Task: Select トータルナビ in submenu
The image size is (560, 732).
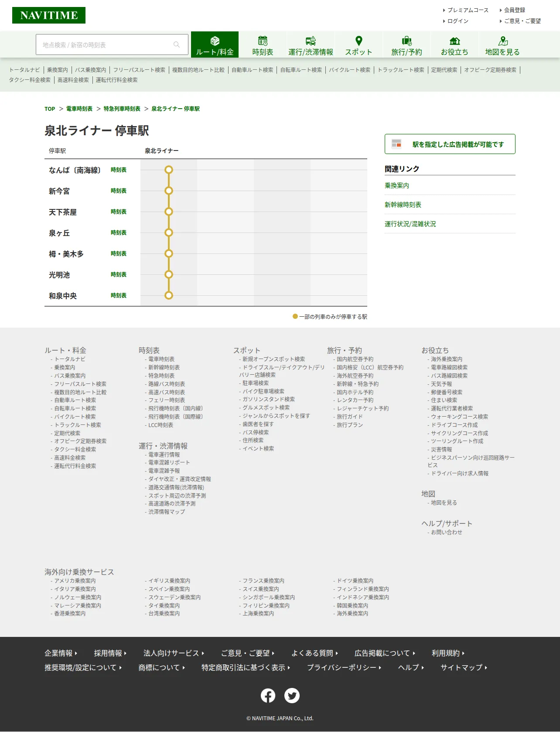Action: [24, 69]
